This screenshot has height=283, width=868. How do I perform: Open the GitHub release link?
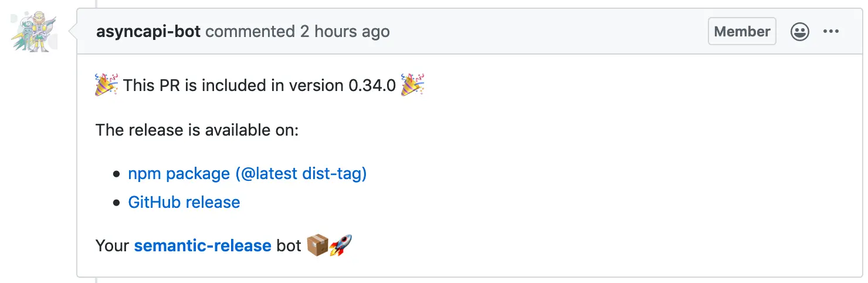tap(184, 203)
